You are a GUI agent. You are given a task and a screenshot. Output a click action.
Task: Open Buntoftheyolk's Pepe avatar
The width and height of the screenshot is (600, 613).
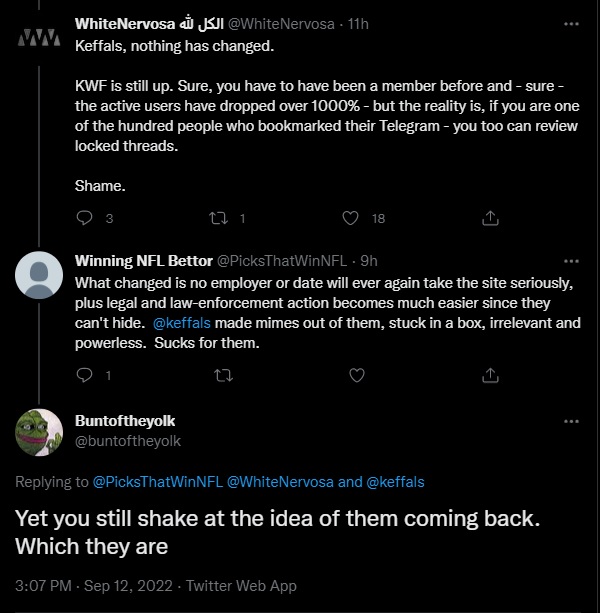coord(39,432)
